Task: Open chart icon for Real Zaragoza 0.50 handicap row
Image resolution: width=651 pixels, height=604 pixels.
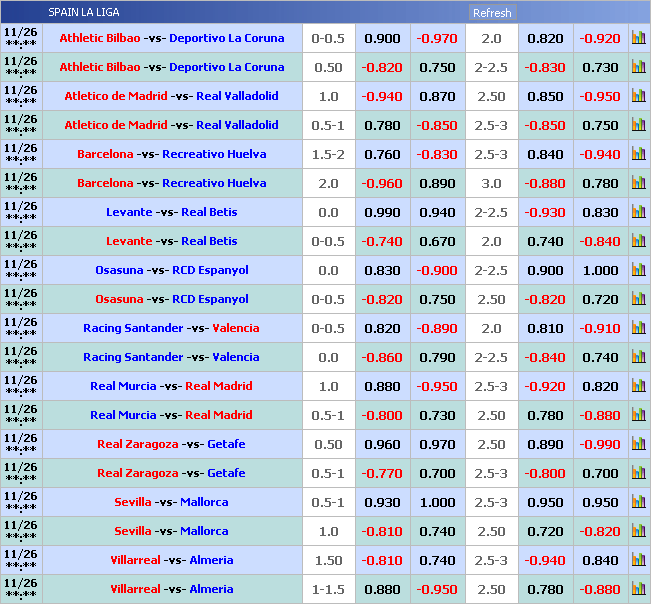Action: (638, 445)
